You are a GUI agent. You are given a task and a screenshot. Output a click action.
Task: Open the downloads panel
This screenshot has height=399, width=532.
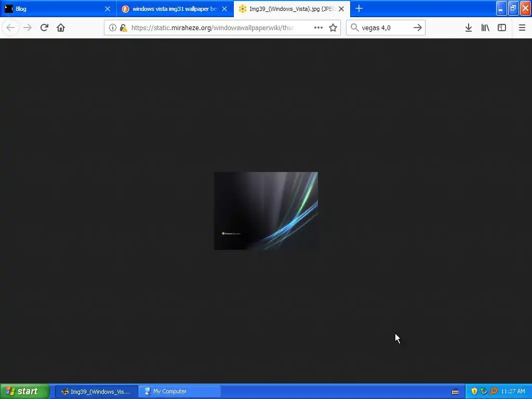(x=469, y=28)
